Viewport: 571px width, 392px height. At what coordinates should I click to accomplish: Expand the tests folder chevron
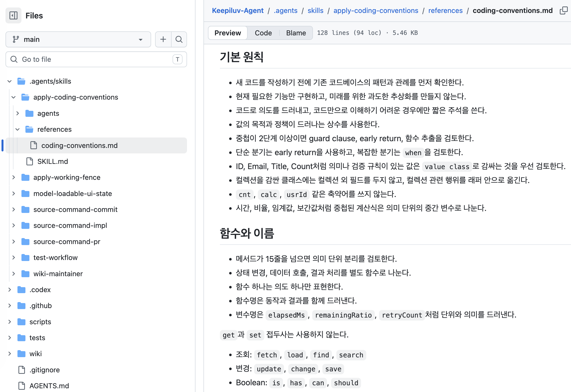tap(9, 338)
